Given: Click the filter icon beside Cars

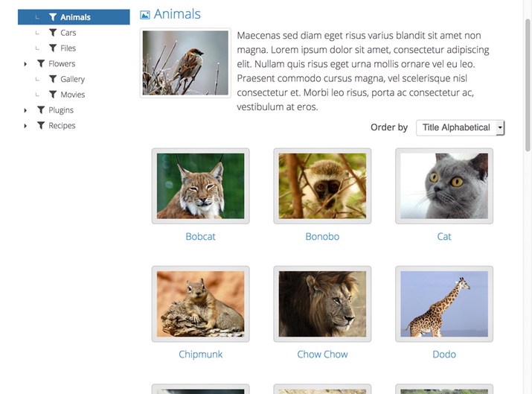Looking at the screenshot, I should pyautogui.click(x=53, y=33).
